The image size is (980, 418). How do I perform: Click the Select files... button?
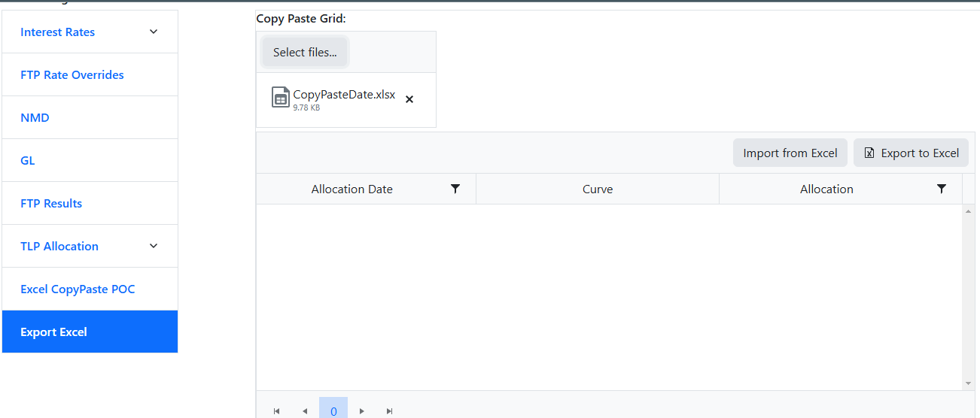[305, 53]
